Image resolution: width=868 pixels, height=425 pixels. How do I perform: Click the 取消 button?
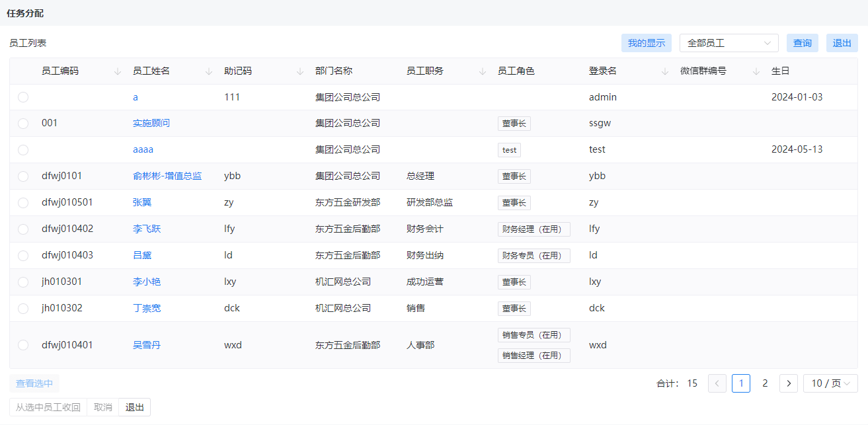103,407
